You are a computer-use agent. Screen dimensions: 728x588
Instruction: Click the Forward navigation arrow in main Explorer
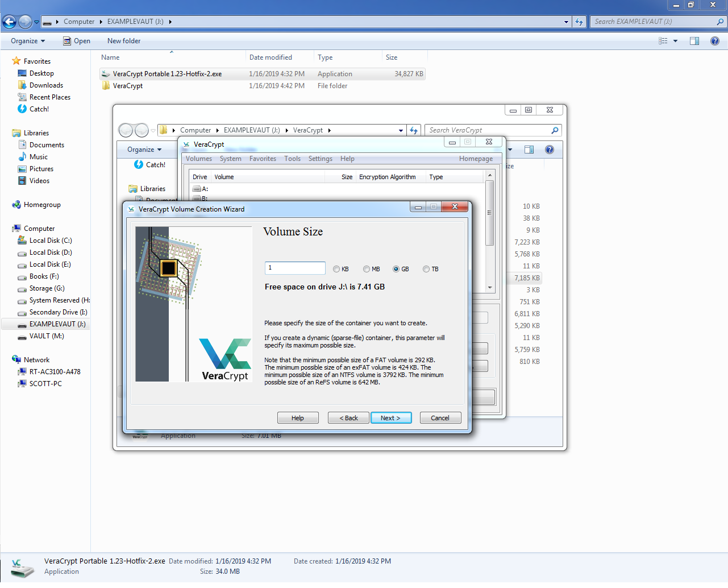click(x=26, y=22)
